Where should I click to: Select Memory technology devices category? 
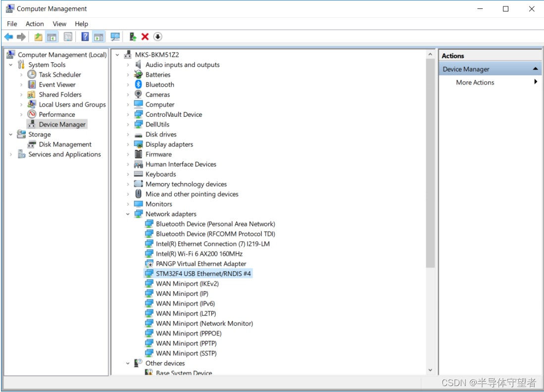click(186, 184)
